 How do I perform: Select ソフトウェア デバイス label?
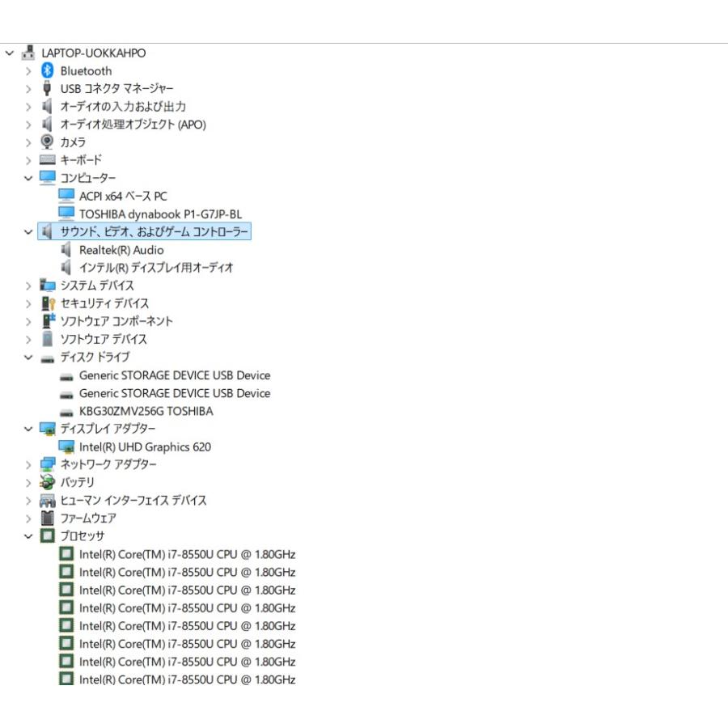[104, 340]
